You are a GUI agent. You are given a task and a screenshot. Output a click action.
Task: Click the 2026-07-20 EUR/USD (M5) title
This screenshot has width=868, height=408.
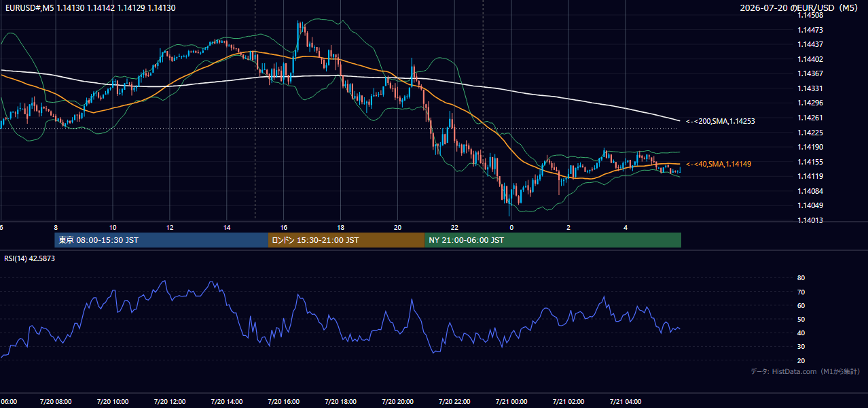[799, 8]
